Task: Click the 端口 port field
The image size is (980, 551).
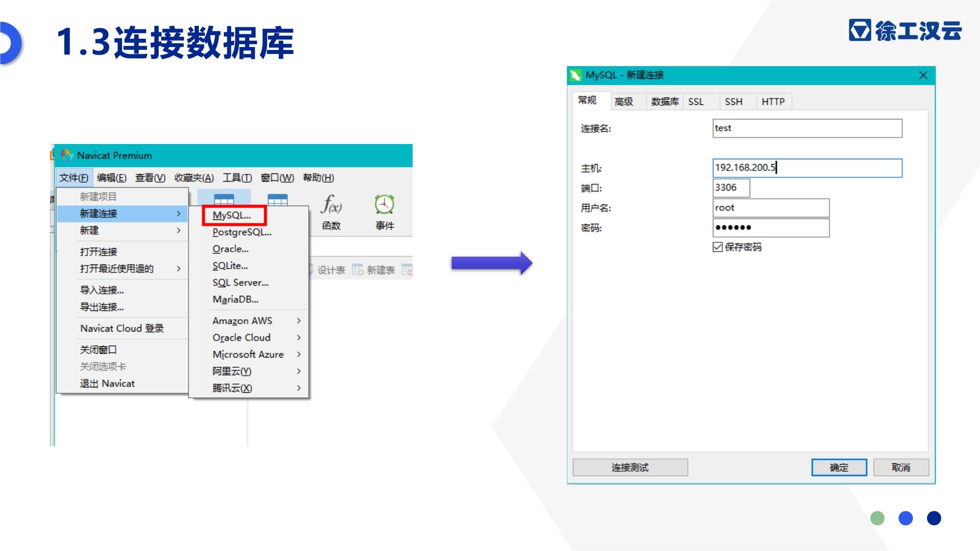Action: [731, 188]
